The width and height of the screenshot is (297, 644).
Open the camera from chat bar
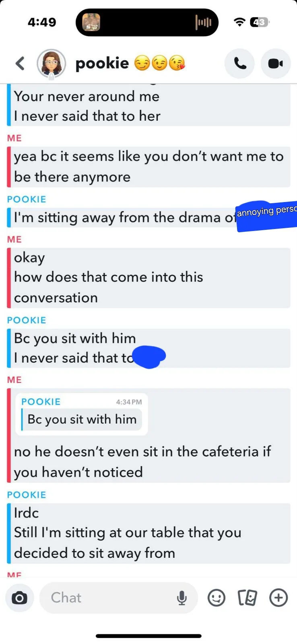[x=19, y=598]
